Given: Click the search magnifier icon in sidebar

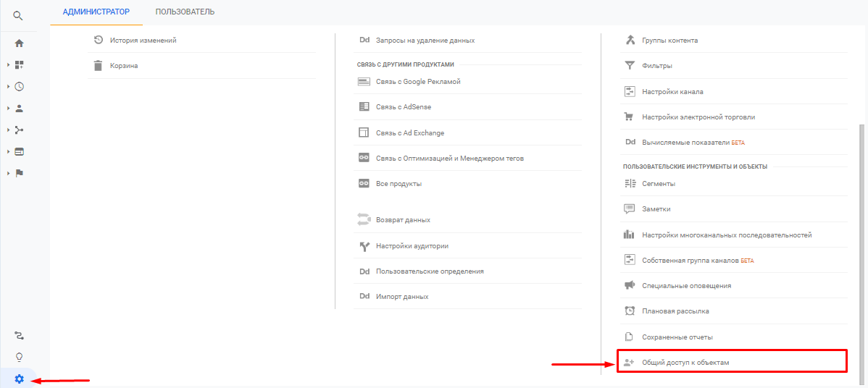Looking at the screenshot, I should (18, 15).
